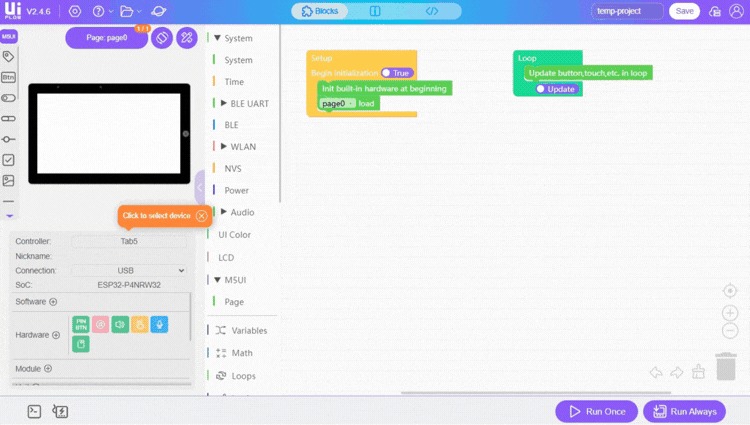750x425 pixels.
Task: Expand the BLE UART category
Action: point(223,103)
